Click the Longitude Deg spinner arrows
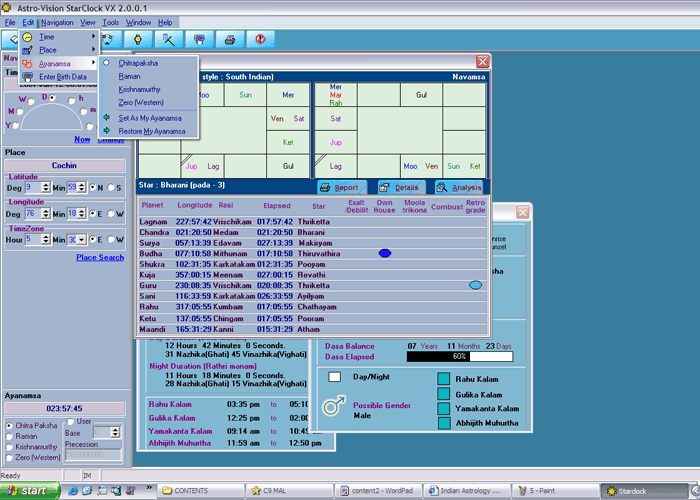The width and height of the screenshot is (700, 500). [x=46, y=214]
